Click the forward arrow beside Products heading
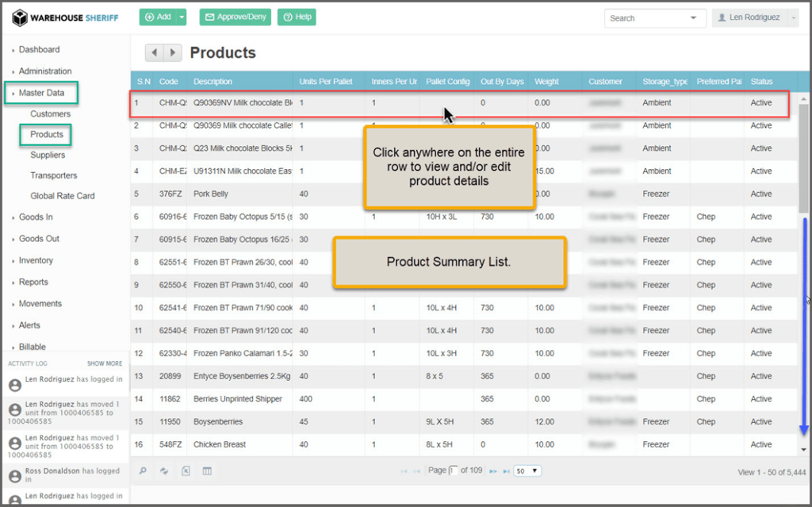The width and height of the screenshot is (812, 507). pyautogui.click(x=172, y=52)
